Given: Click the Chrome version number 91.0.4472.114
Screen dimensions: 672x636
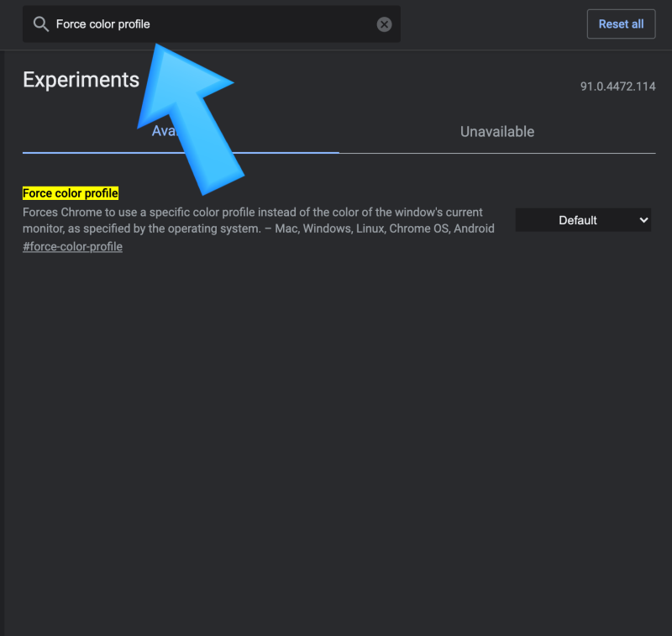Looking at the screenshot, I should coord(617,87).
